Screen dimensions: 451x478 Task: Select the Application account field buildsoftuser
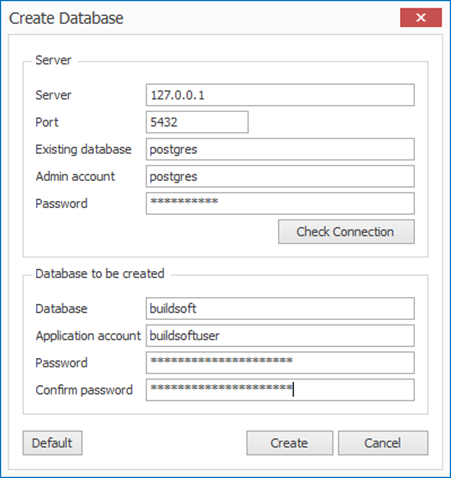(280, 336)
